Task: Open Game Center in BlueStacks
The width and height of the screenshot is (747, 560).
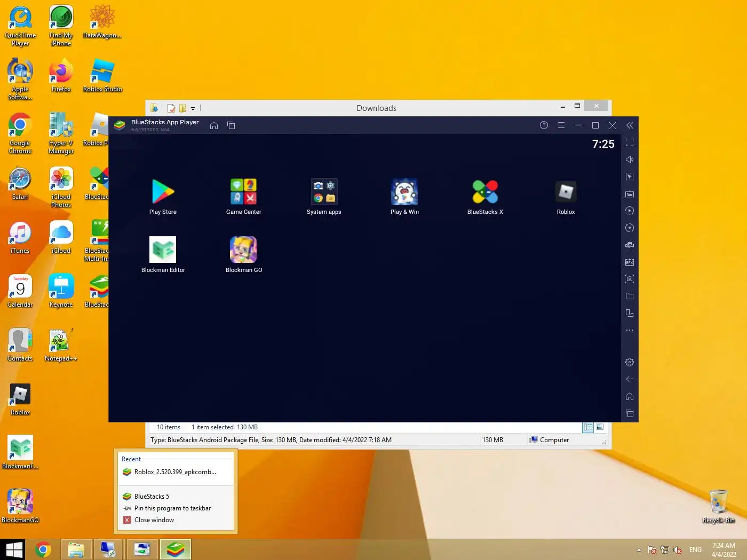Action: [x=243, y=196]
